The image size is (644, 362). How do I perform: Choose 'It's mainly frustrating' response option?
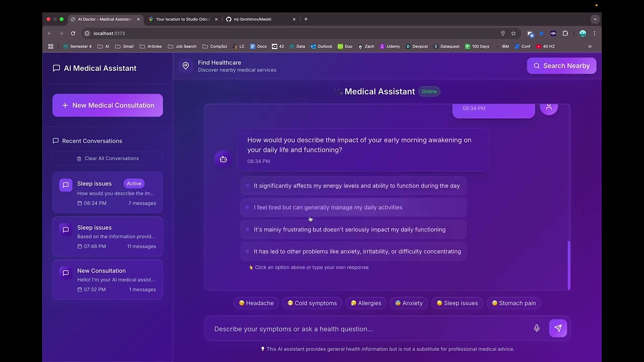(353, 229)
